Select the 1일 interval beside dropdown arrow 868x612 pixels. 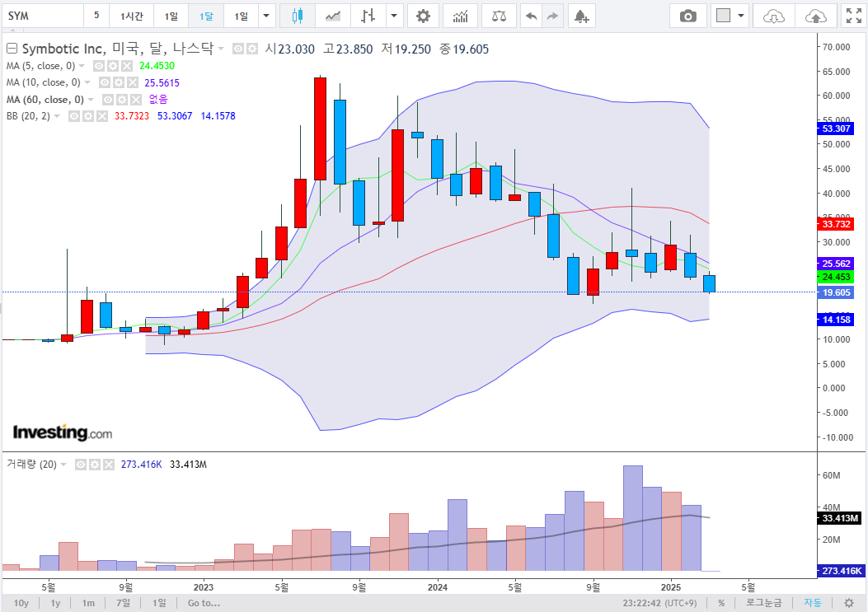click(x=242, y=16)
